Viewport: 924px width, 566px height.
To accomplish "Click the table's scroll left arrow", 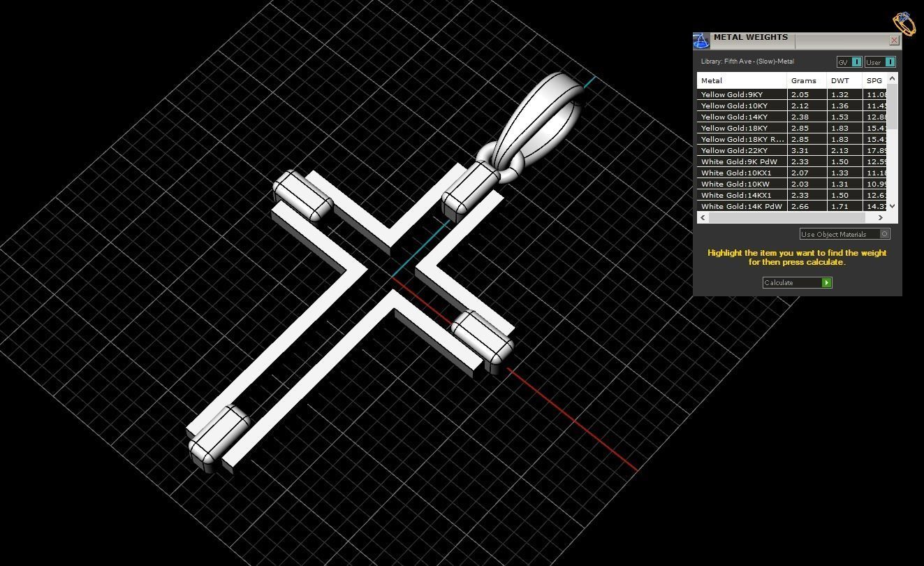I will [x=703, y=217].
